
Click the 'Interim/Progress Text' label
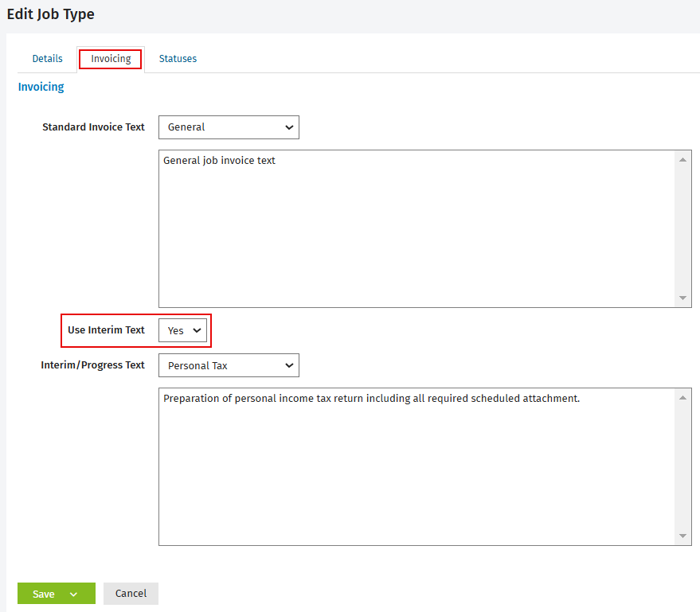(x=93, y=365)
